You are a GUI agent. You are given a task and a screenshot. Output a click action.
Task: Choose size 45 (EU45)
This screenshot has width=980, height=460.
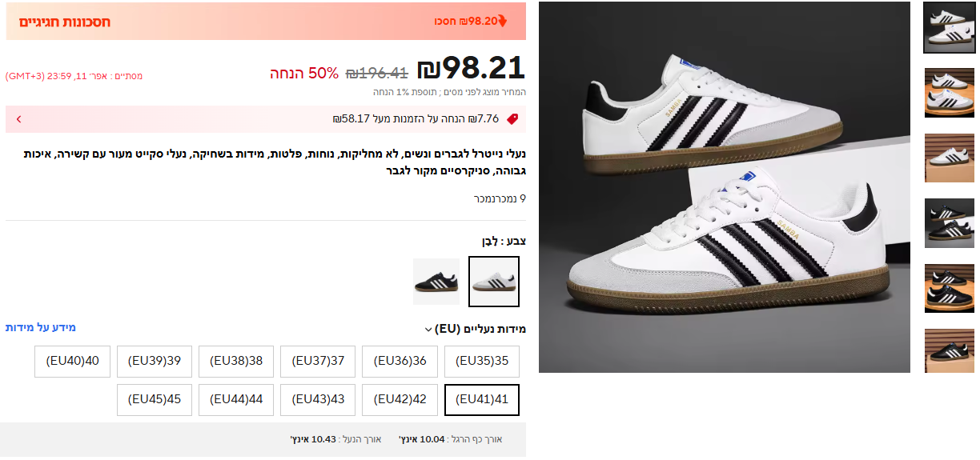click(155, 400)
